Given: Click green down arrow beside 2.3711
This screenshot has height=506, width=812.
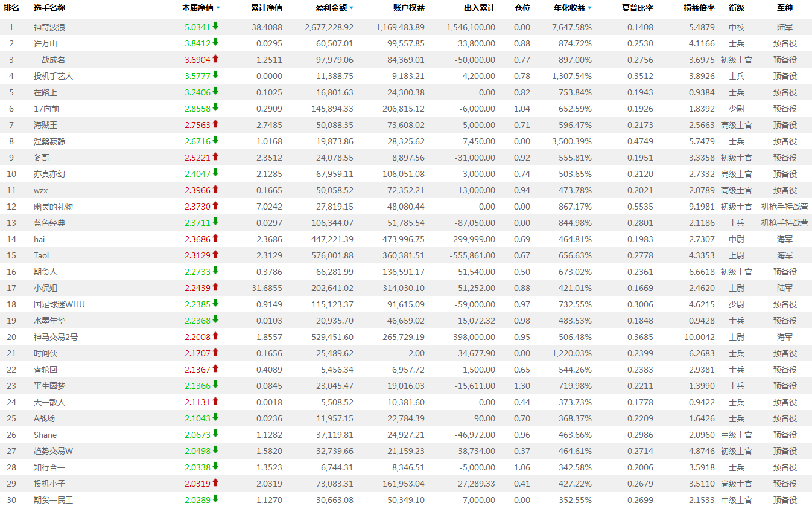Looking at the screenshot, I should pyautogui.click(x=215, y=222).
